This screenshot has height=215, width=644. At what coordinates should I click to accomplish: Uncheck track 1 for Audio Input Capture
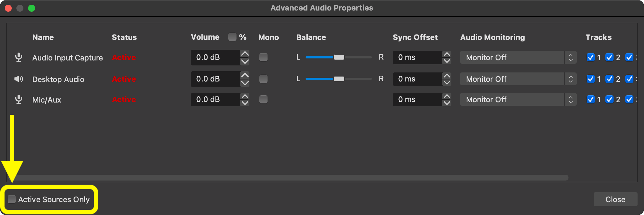pos(590,57)
